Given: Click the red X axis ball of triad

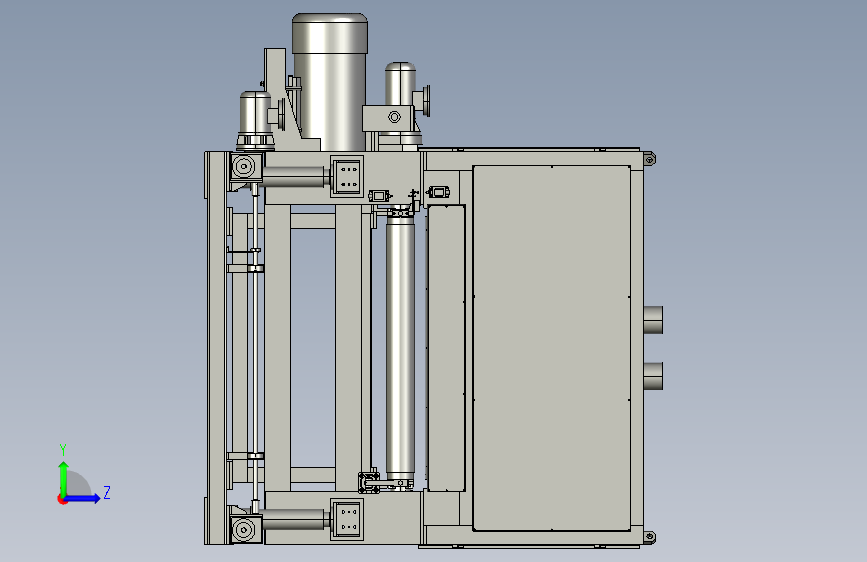Looking at the screenshot, I should point(62,499).
